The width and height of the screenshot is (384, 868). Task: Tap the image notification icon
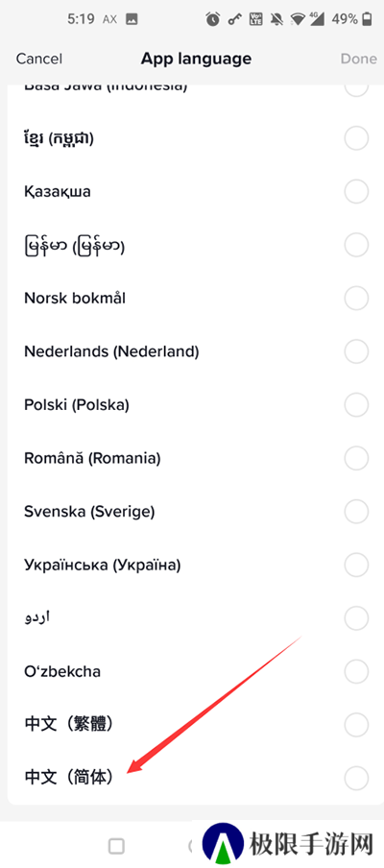(x=132, y=19)
